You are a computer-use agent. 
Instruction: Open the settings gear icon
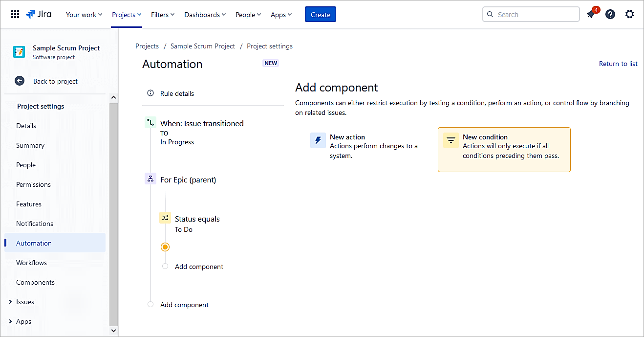[x=630, y=14]
